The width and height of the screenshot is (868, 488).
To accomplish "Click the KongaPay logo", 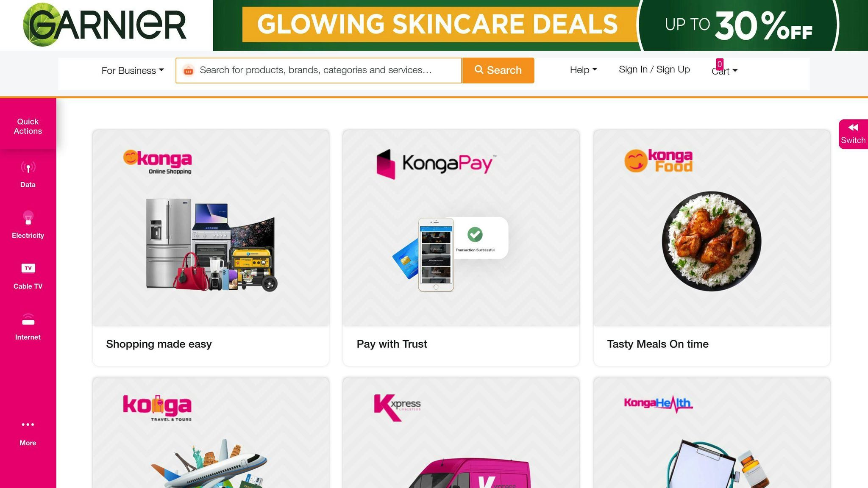I will 436,164.
